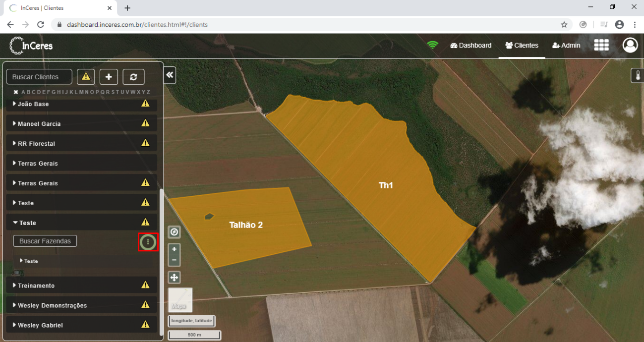Open the Chrome three-dot menu

click(x=635, y=24)
